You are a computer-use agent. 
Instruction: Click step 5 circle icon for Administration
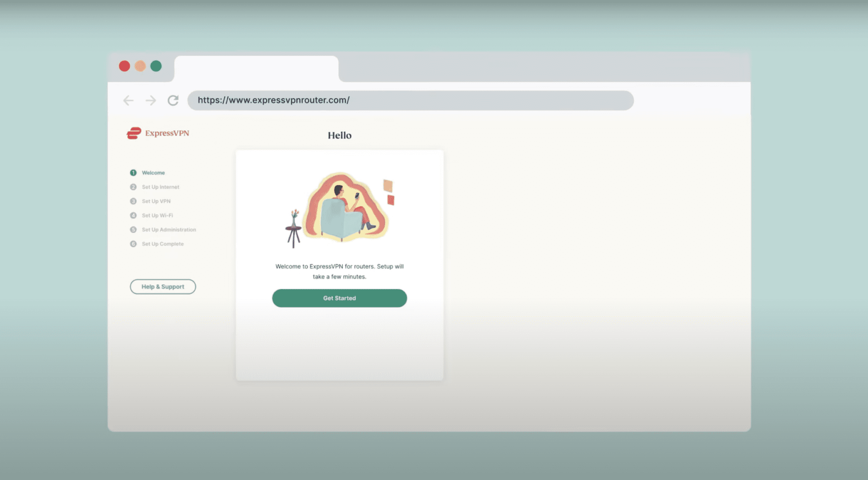click(x=133, y=229)
